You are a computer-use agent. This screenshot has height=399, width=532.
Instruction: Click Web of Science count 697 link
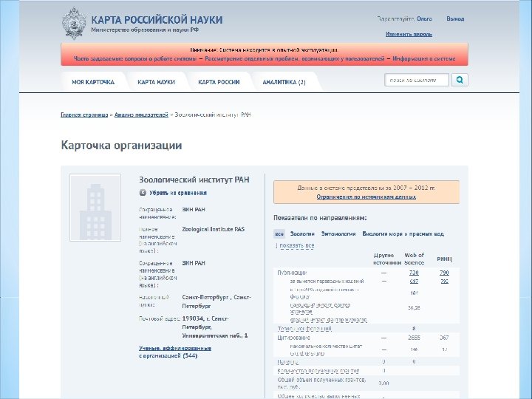414,282
